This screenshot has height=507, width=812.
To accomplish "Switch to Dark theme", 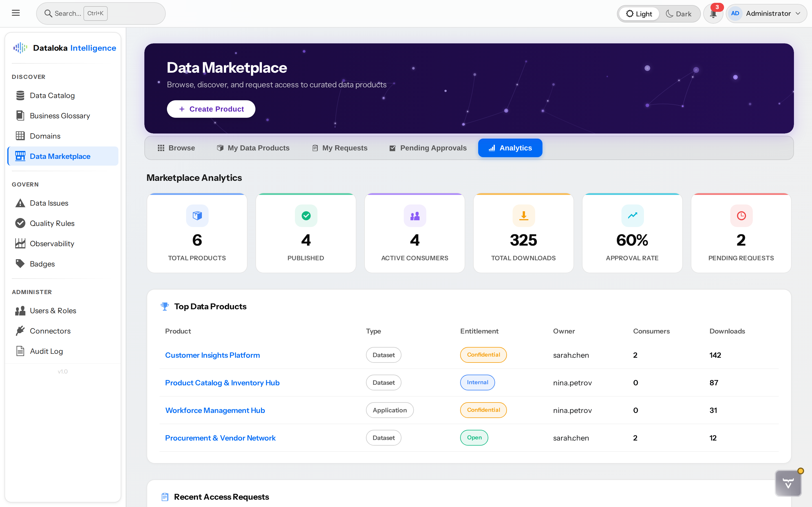I will tap(679, 14).
